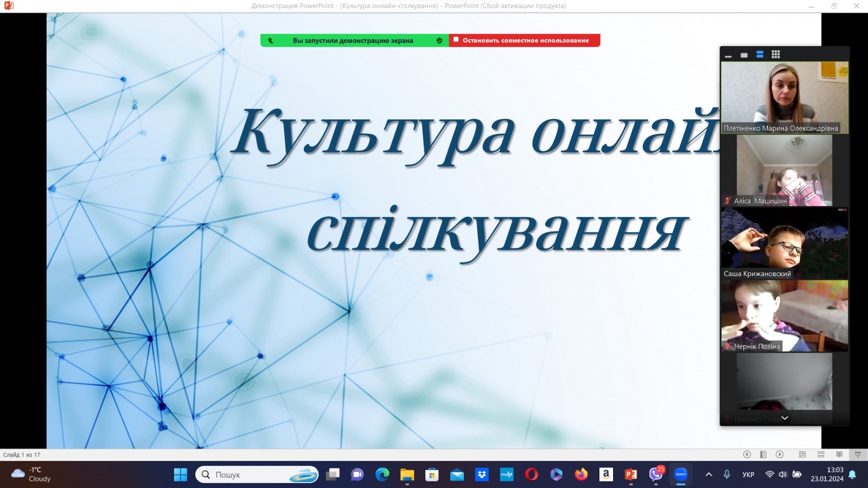
Task: Click the Slide Show view icon
Action: click(858, 454)
